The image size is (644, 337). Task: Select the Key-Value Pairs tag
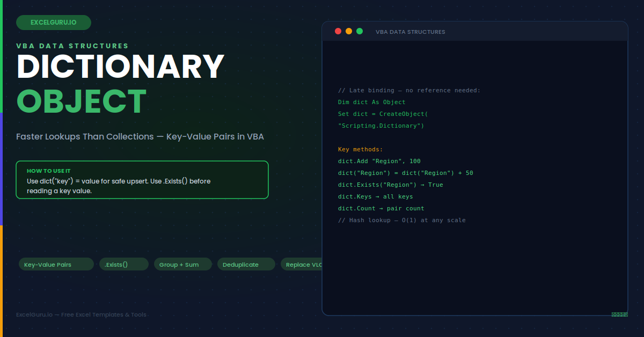tap(56, 265)
